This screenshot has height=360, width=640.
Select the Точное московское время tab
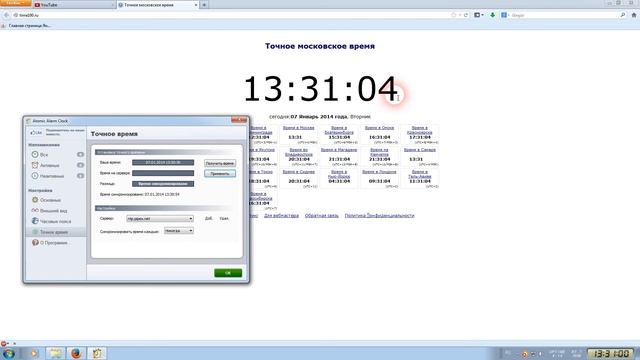coord(157,5)
